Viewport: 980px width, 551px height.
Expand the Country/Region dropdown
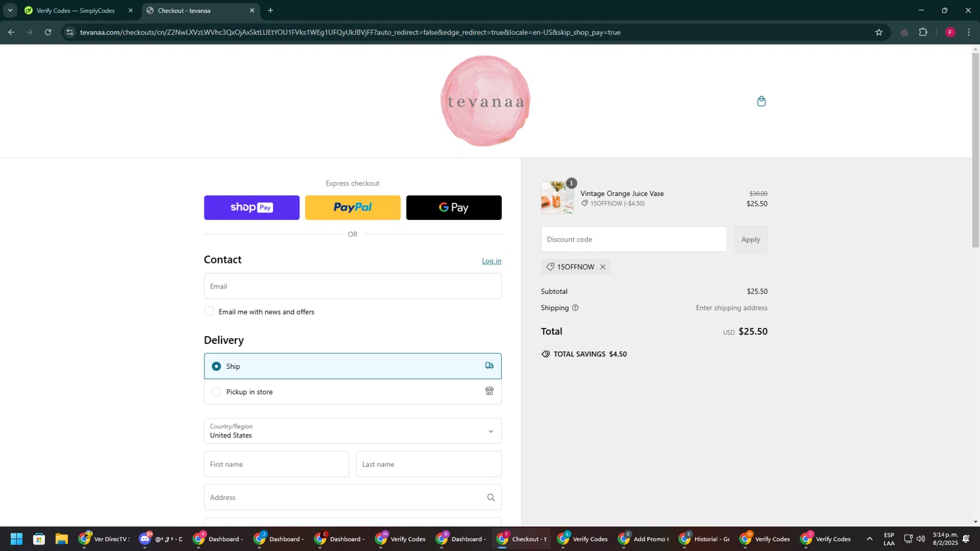(353, 431)
